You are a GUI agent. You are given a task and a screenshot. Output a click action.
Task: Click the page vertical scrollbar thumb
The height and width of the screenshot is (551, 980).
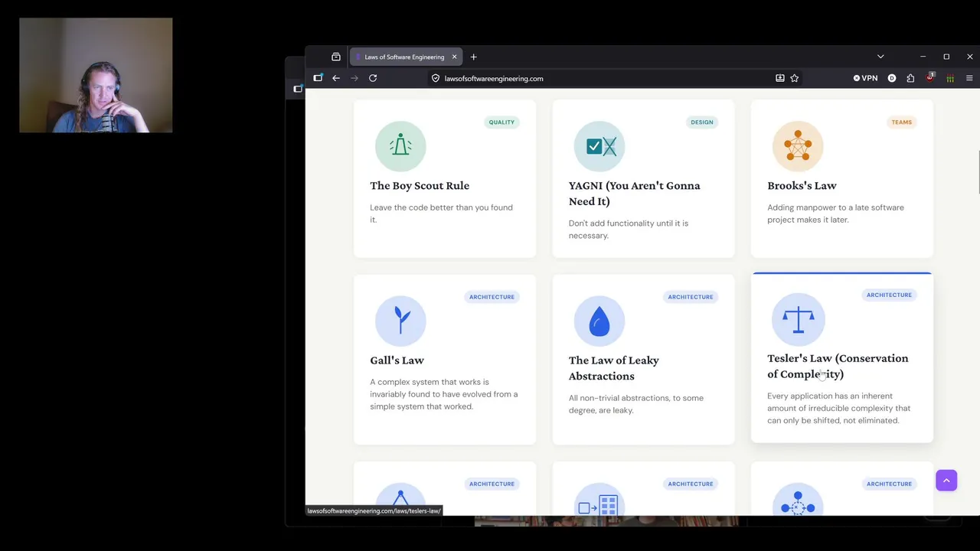tap(978, 173)
